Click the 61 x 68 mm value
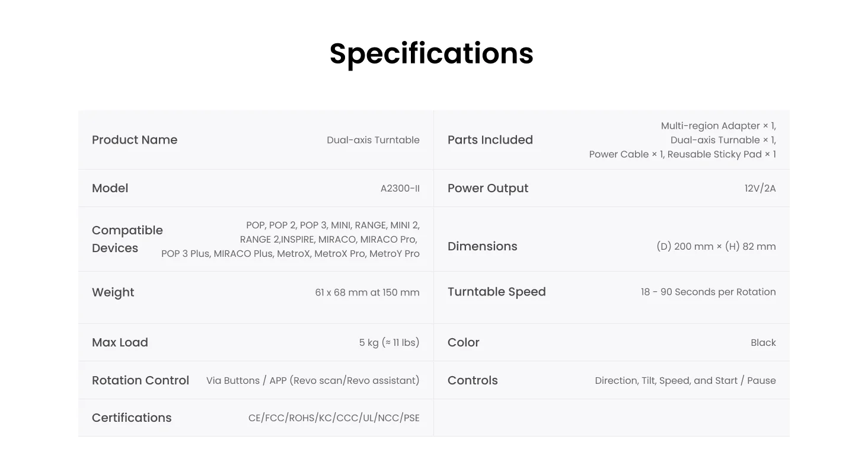 click(x=367, y=292)
